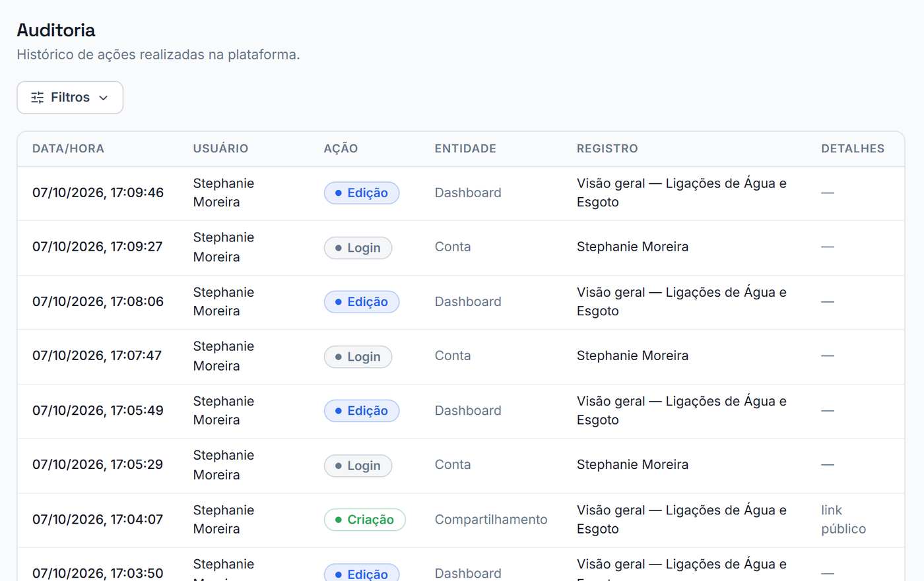Click the Login badge in the 17:09:27 row
The height and width of the screenshot is (581, 924).
click(x=358, y=248)
